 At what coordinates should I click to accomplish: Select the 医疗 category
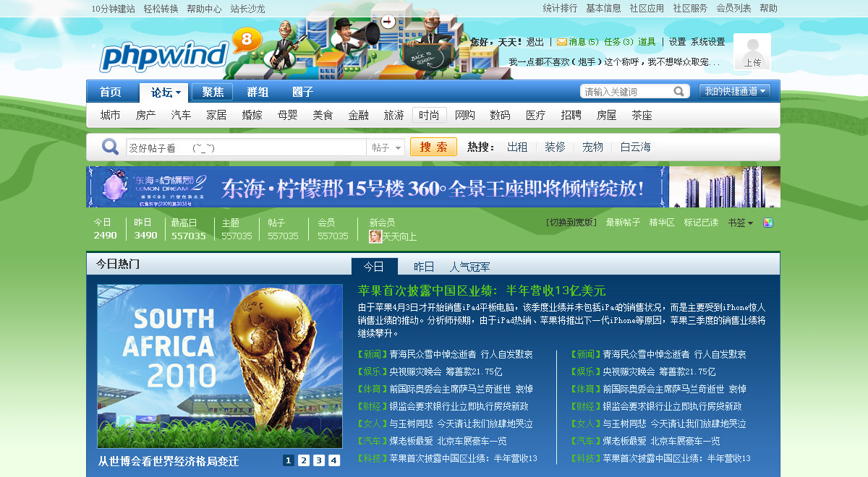tap(536, 116)
